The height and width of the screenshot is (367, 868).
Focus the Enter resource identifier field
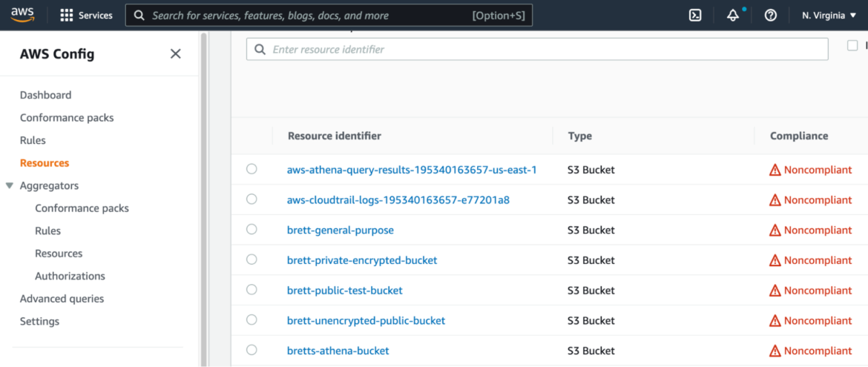(537, 49)
